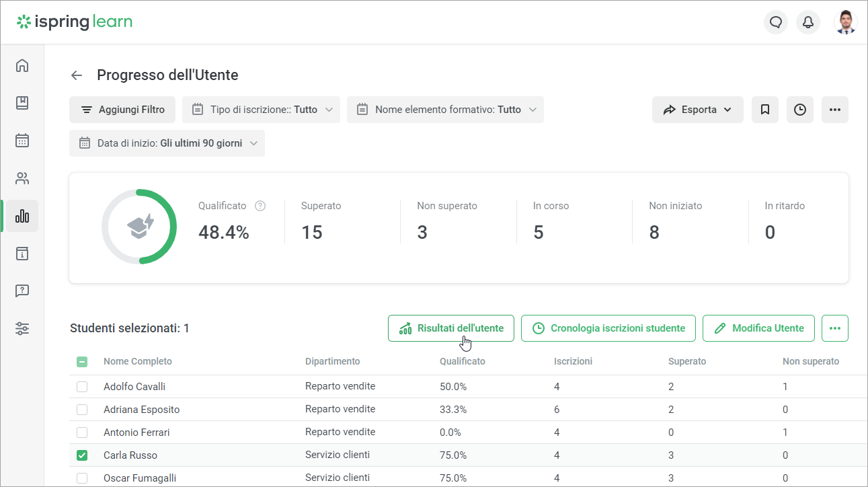The width and height of the screenshot is (868, 487).
Task: Toggle the select-all checkbox in table header
Action: [x=82, y=362]
